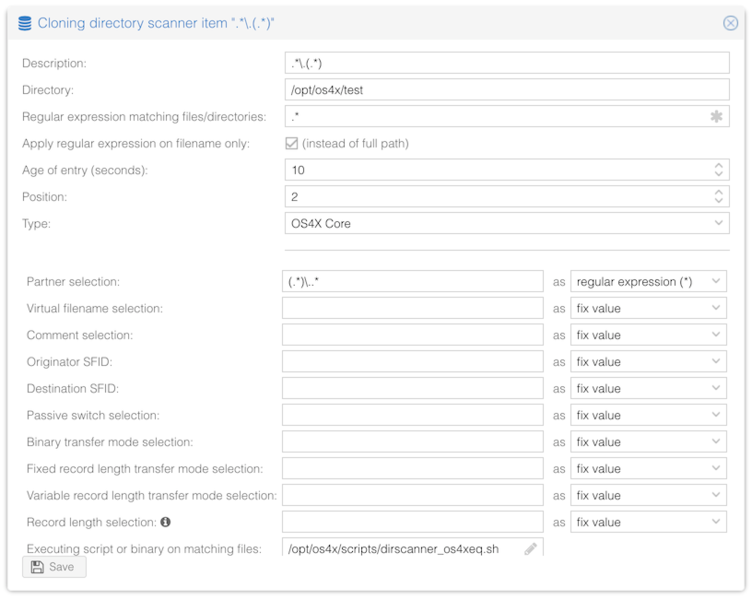Click the info icon beside Record length selection
This screenshot has width=752, height=600.
click(x=166, y=522)
